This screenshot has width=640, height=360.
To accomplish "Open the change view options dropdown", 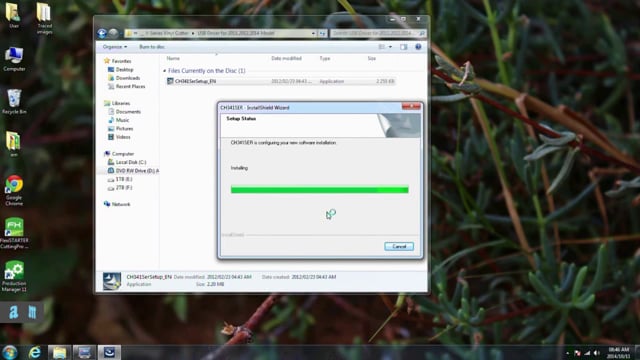I will [x=390, y=47].
